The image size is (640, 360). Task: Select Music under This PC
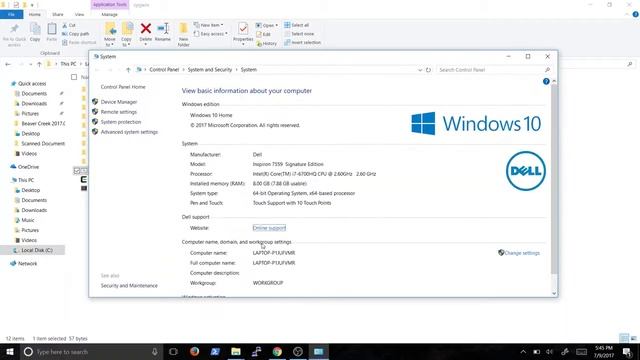(24, 220)
